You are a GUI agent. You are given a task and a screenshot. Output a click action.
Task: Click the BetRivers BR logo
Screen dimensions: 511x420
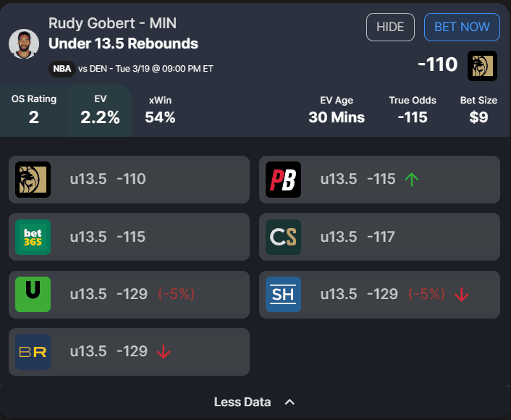33,351
